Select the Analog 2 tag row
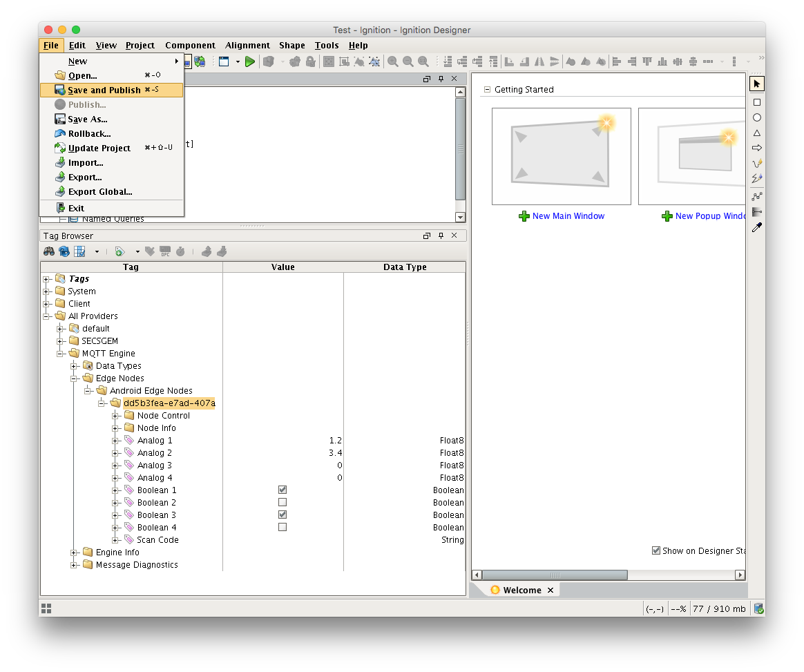This screenshot has width=804, height=672. click(253, 453)
